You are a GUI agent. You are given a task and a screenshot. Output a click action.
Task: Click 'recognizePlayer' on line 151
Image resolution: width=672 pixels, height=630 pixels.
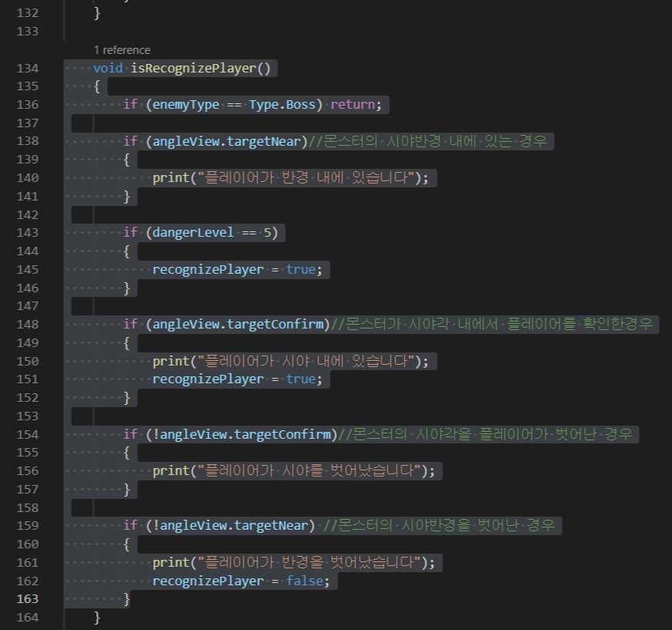point(208,379)
